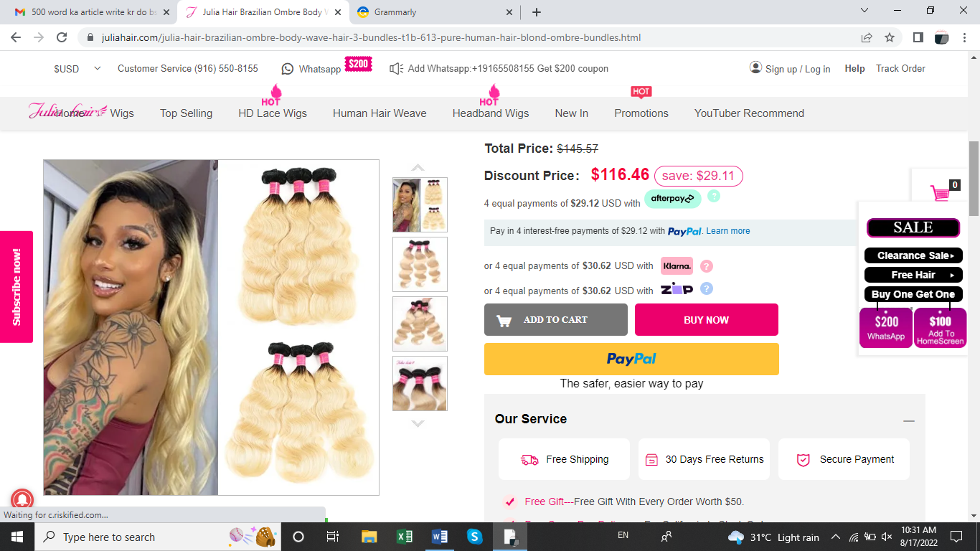Open File Explorer from the taskbar

coord(369,537)
